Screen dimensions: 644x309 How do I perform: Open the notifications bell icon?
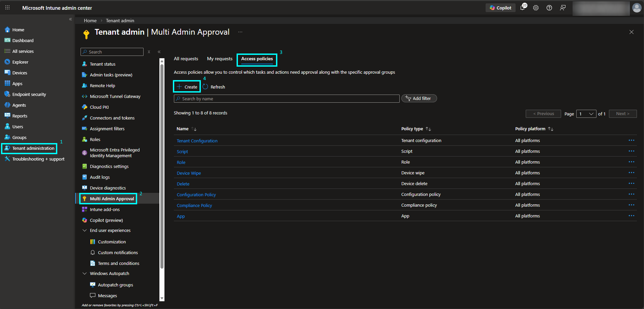click(x=523, y=7)
